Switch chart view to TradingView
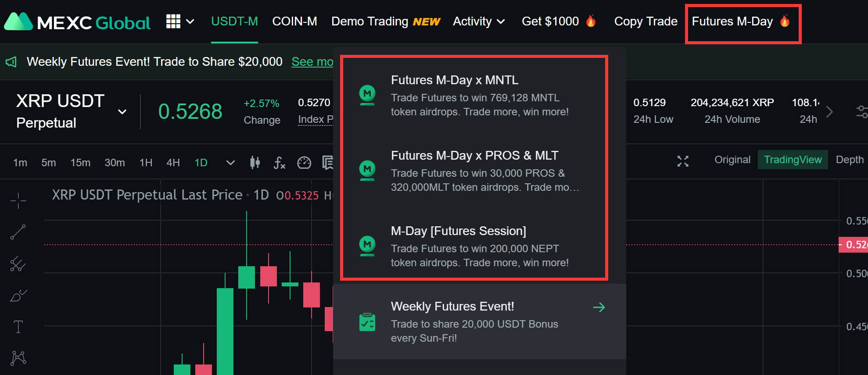Image resolution: width=868 pixels, height=375 pixels. tap(793, 160)
